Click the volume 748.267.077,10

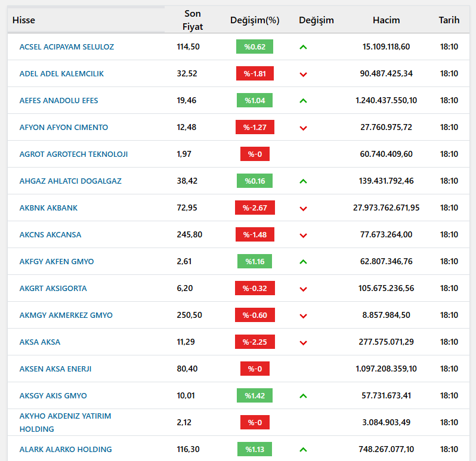coord(386,449)
